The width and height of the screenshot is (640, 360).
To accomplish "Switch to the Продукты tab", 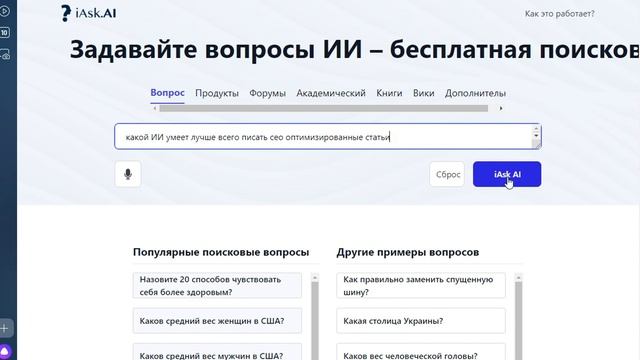I will pos(217,93).
